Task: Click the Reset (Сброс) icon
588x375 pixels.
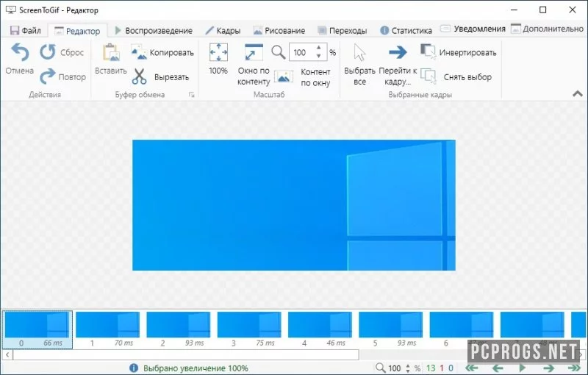Action: [48, 51]
